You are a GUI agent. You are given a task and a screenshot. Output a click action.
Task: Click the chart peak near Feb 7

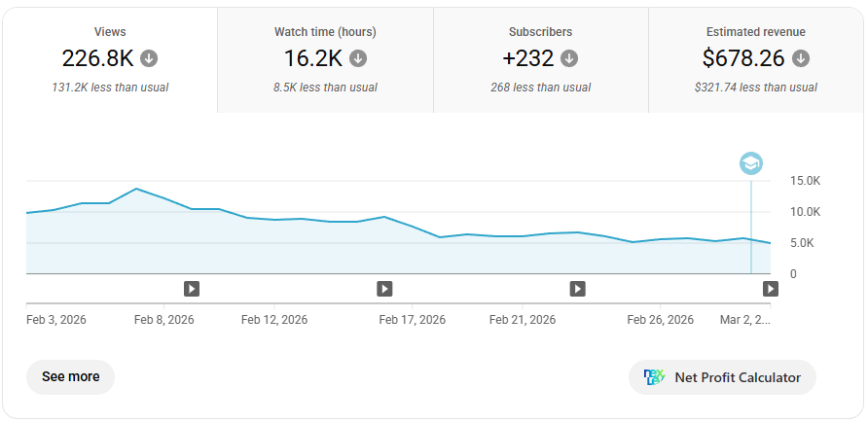(x=136, y=189)
